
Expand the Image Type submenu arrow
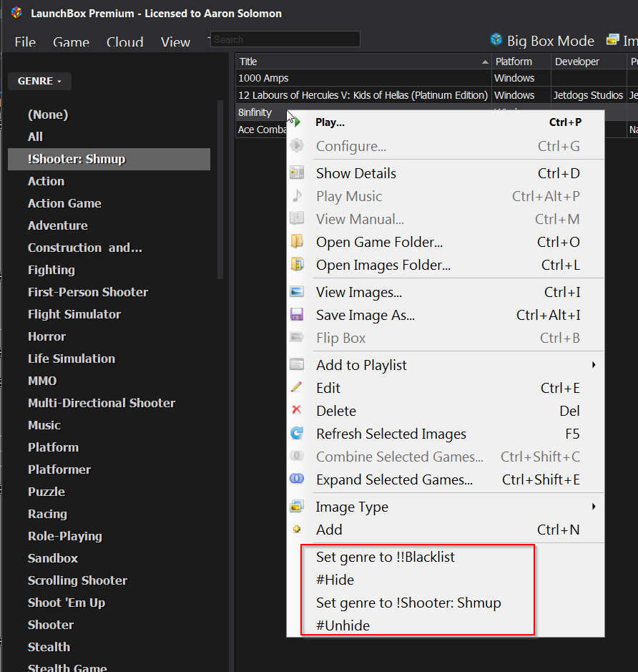pyautogui.click(x=594, y=507)
